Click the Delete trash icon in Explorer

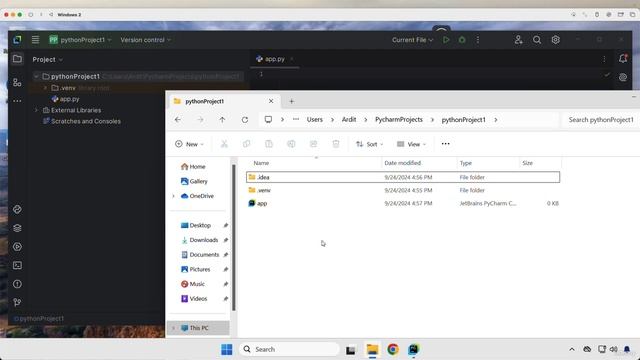[336, 144]
